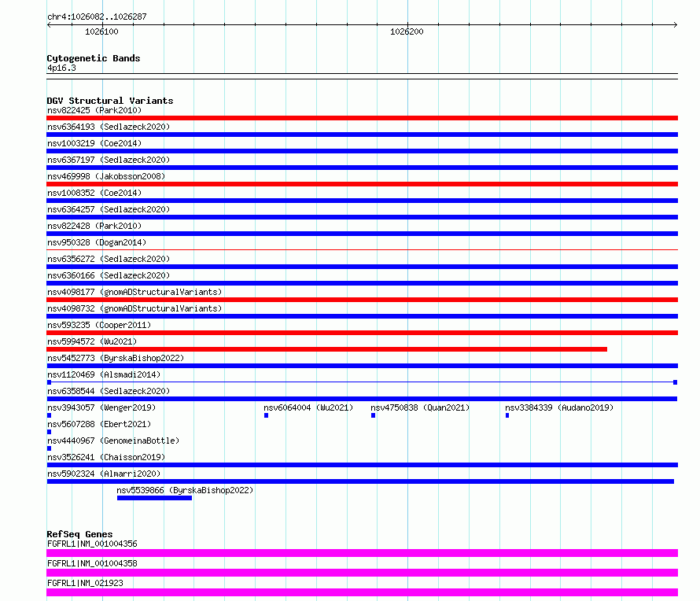Select nsv822428 (Park2010) label
700x601 pixels.
pos(94,226)
